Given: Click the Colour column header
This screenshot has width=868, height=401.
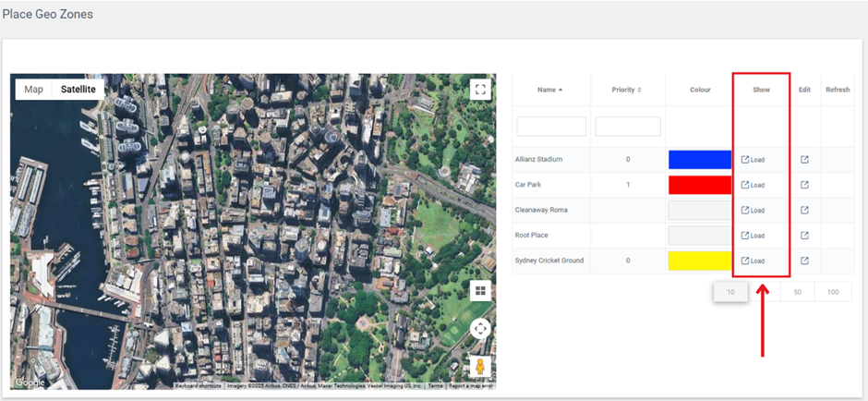Looking at the screenshot, I should (x=700, y=90).
